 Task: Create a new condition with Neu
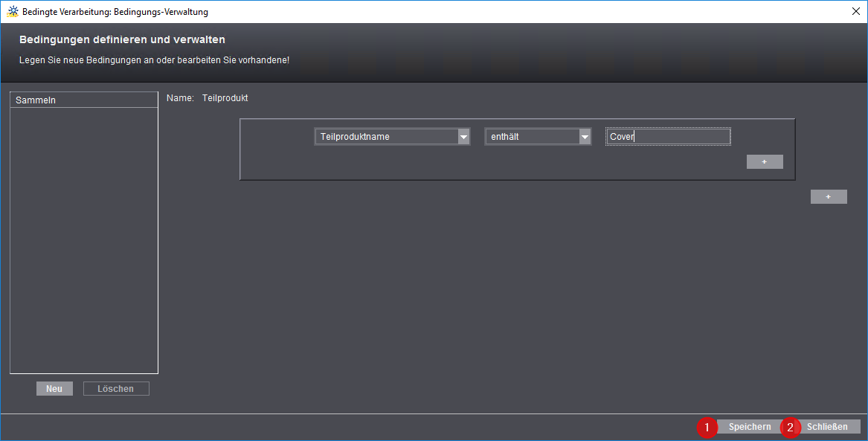click(x=54, y=389)
